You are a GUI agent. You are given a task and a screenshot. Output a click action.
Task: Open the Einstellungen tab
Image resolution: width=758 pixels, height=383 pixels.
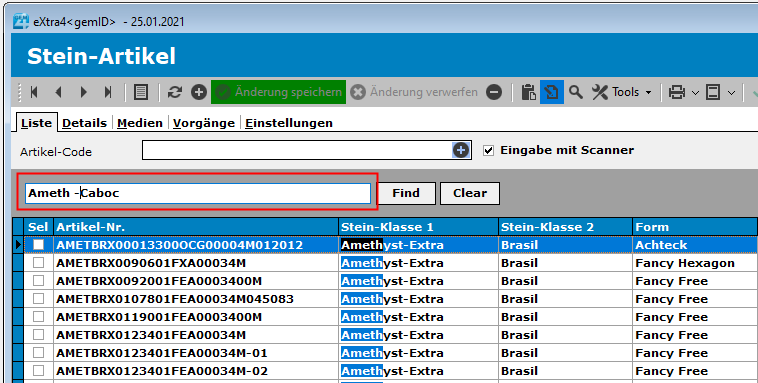point(289,123)
